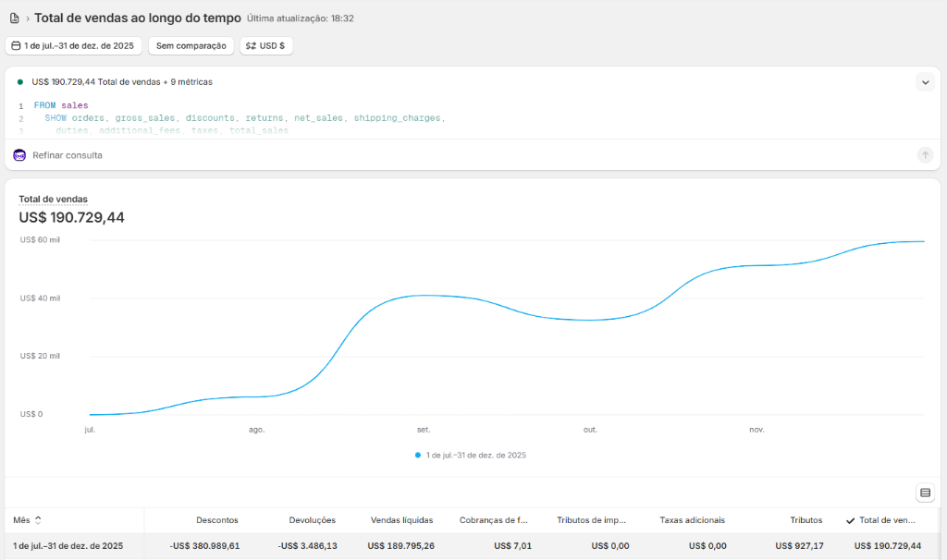Open the date range picker 1 de jul.–31 de dez.
Viewport: 947px width, 560px height.
pos(73,45)
